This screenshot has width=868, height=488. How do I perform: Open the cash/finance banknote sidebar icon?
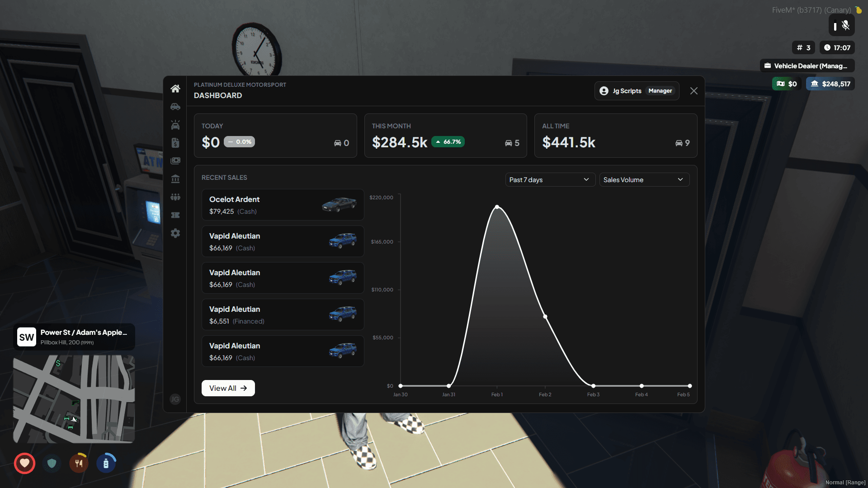(175, 161)
